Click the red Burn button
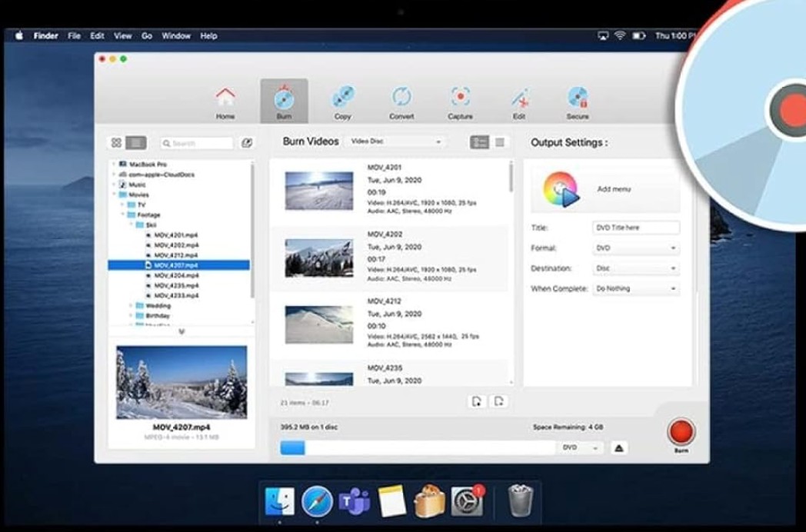The image size is (806, 532). click(x=681, y=432)
